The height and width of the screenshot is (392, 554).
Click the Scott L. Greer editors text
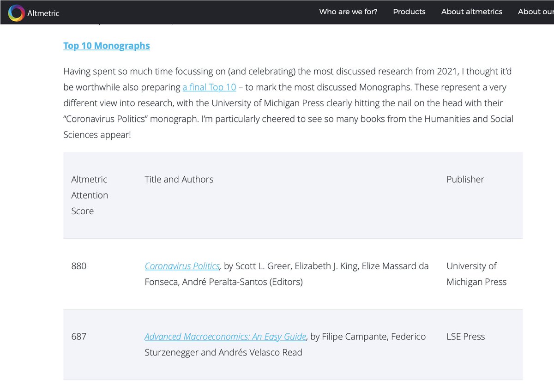[286, 274]
